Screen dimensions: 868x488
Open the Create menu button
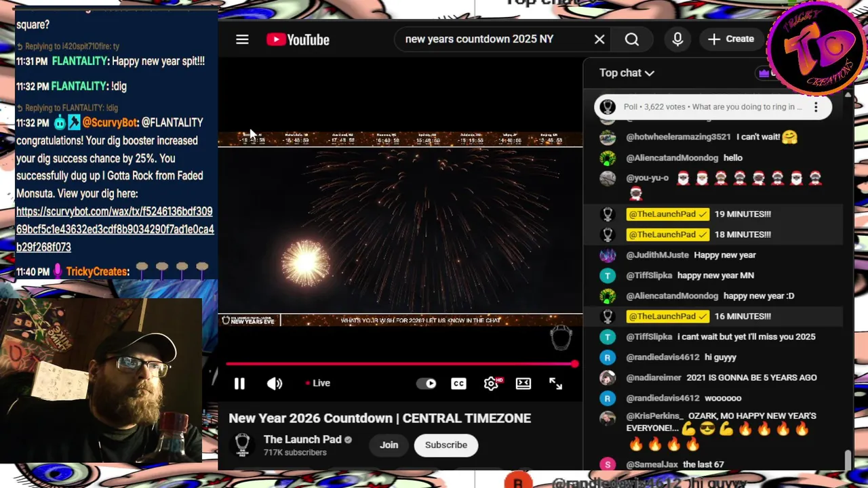731,39
